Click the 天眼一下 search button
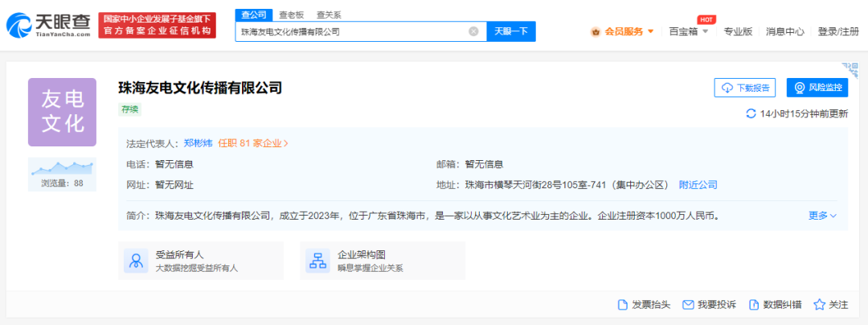This screenshot has width=868, height=325. coord(511,31)
